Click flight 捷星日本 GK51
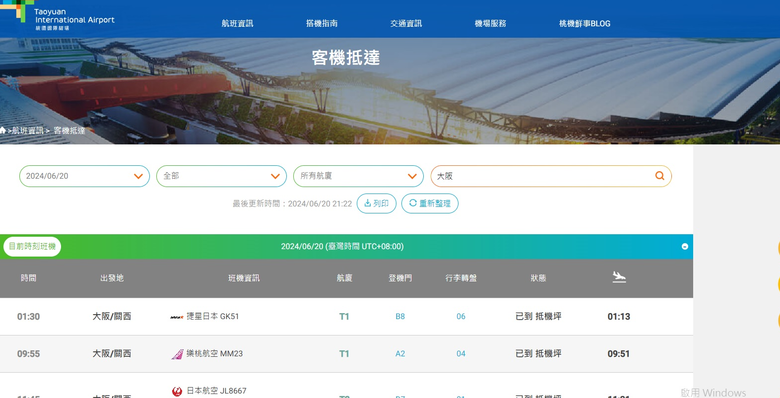Viewport: 780px width, 398px height. (x=212, y=316)
